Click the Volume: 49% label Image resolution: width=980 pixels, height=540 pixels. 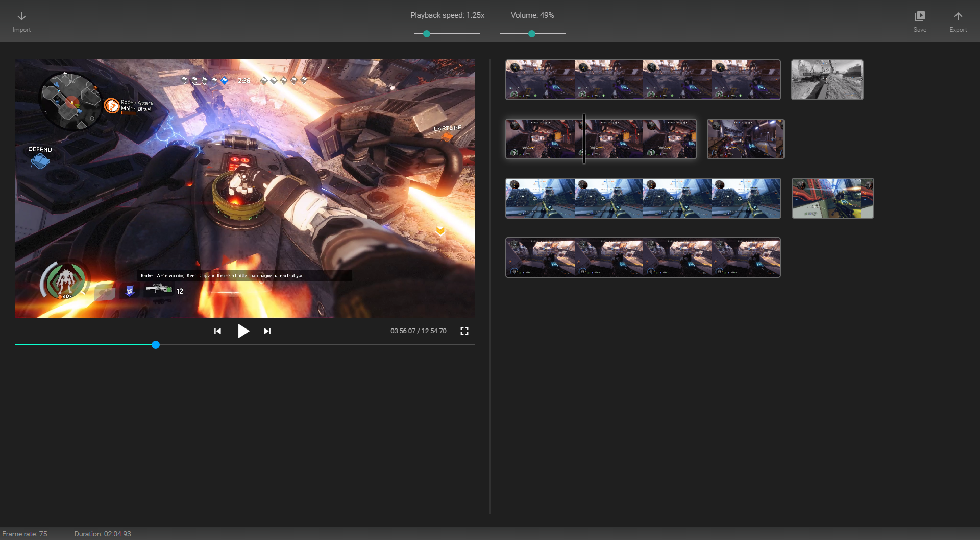532,15
